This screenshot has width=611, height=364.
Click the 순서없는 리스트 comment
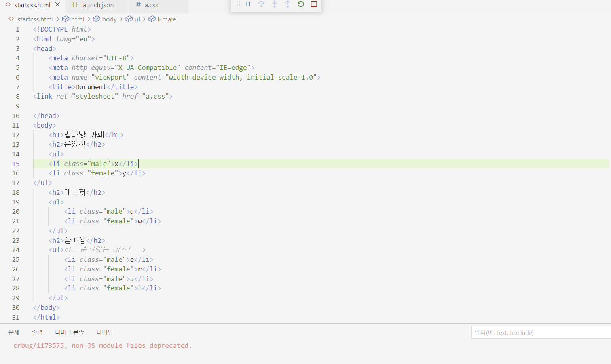coord(105,250)
